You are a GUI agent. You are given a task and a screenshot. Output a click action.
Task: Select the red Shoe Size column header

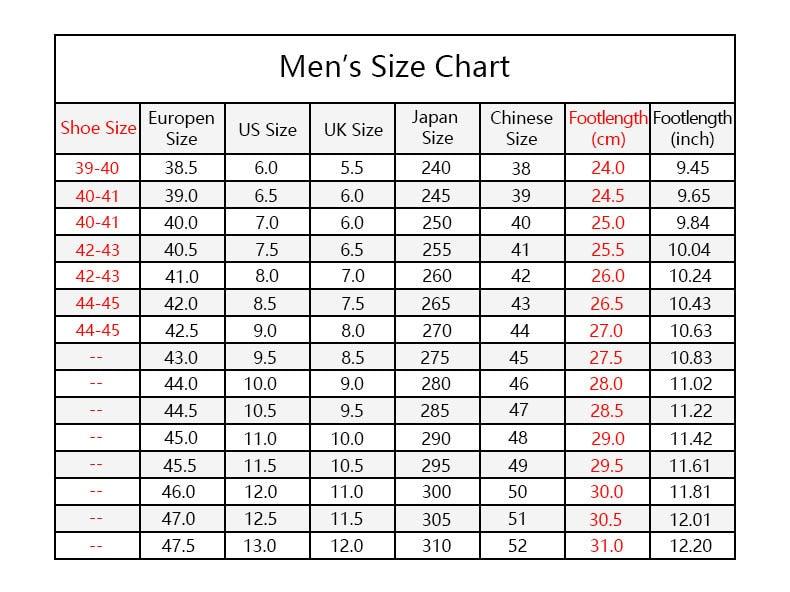[98, 128]
